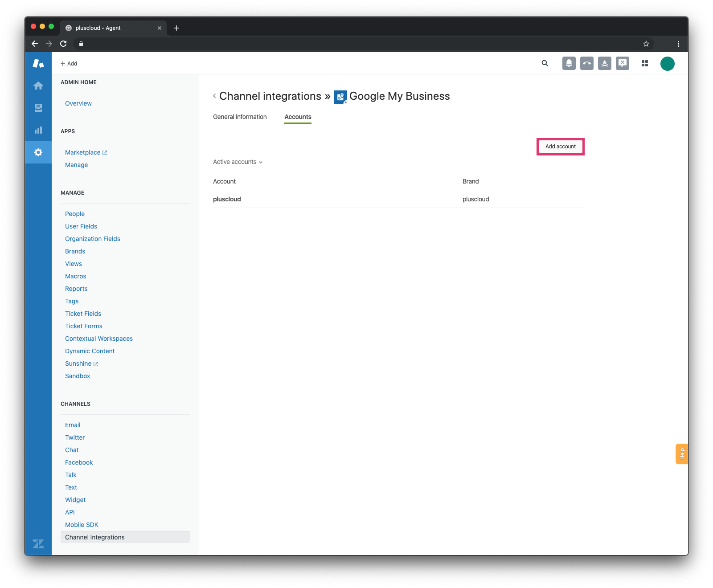Select the pluscloud - Agent browser tab
The height and width of the screenshot is (588, 713).
click(114, 28)
